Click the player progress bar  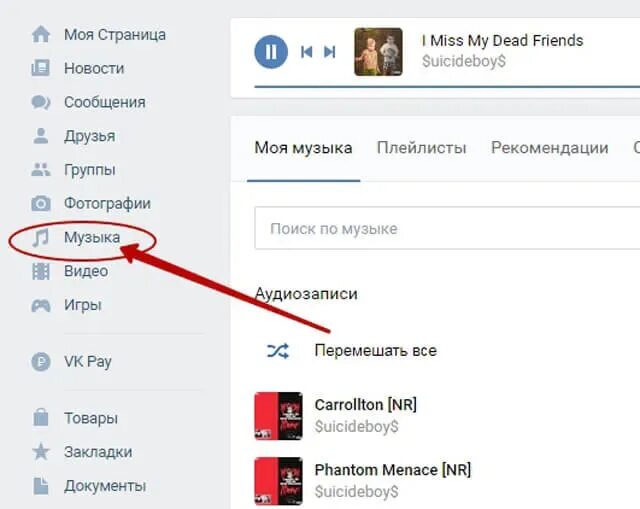click(447, 87)
